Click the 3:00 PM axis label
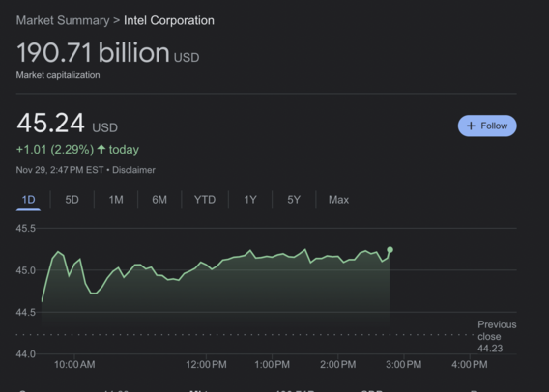 [x=403, y=365]
